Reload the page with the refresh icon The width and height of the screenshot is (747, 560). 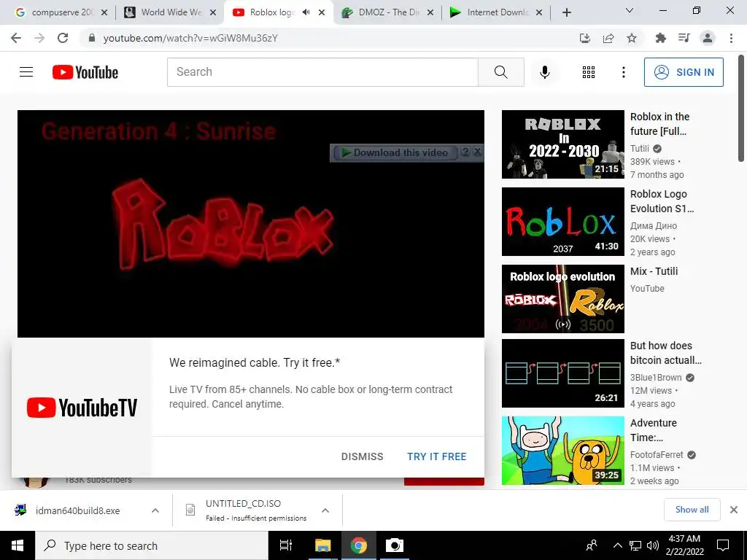point(63,38)
